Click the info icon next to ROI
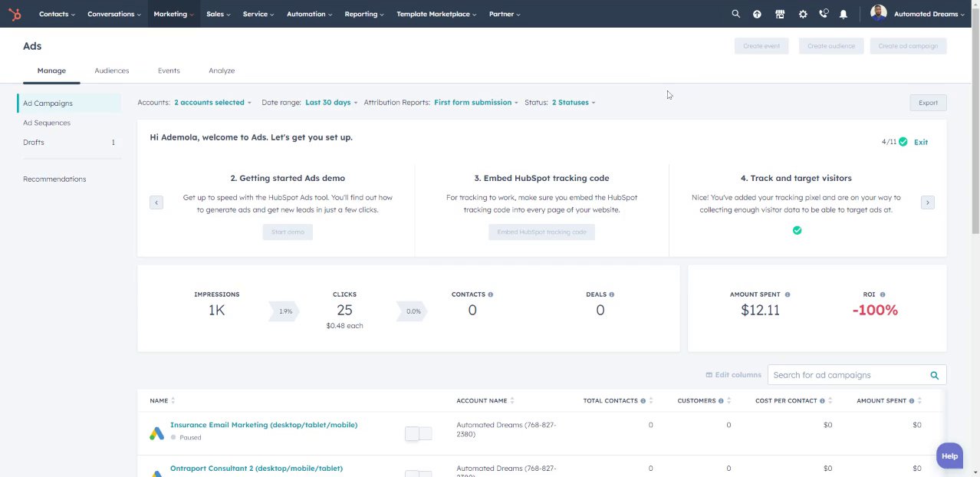This screenshot has height=477, width=980. pyautogui.click(x=883, y=294)
